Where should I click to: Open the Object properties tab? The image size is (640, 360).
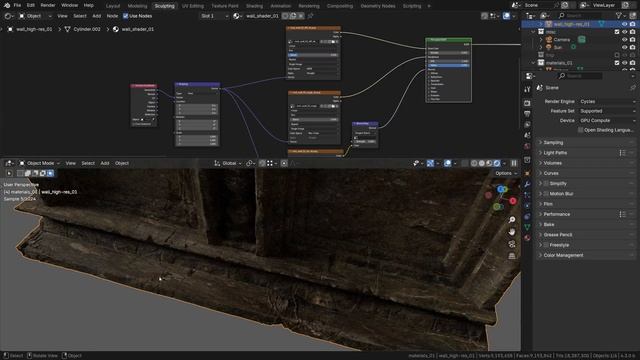click(x=527, y=173)
